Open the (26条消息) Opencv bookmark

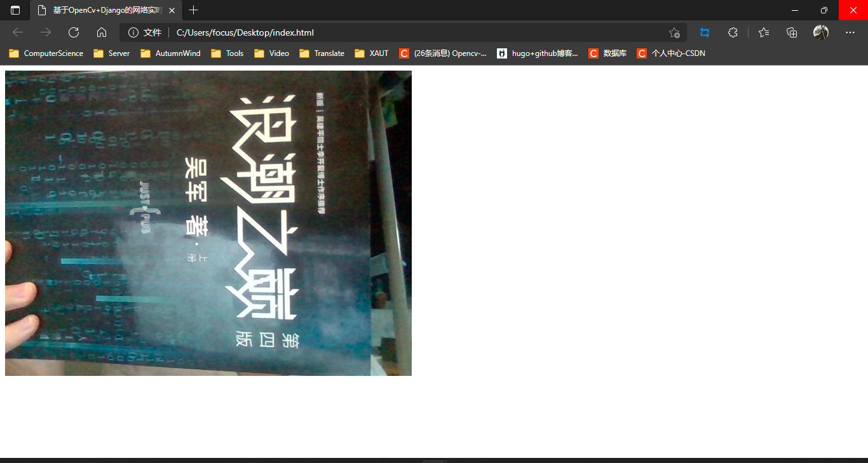pos(443,53)
